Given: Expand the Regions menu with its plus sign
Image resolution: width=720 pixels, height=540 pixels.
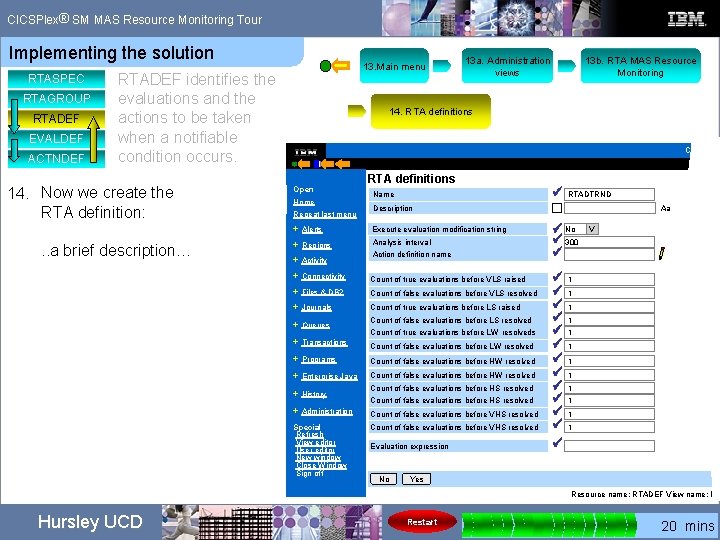Looking at the screenshot, I should 296,245.
